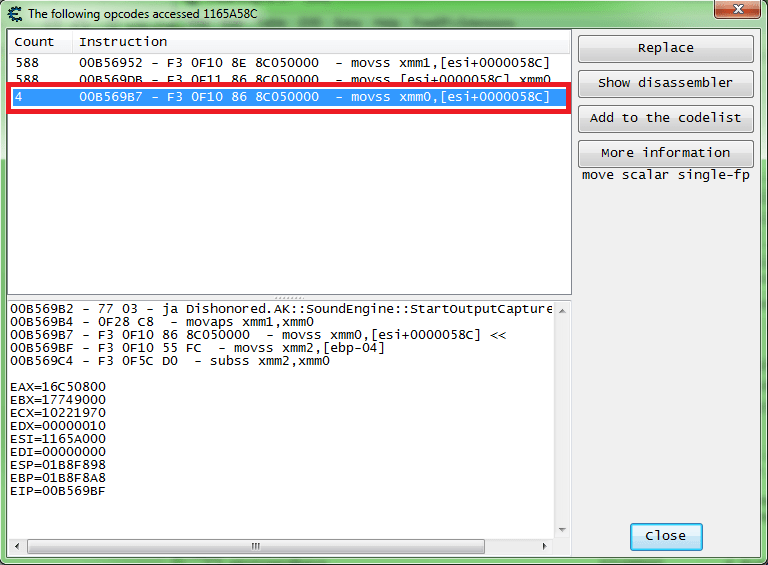This screenshot has width=768, height=565.
Task: Click the EIP=00B569BF register line
Action: coord(58,491)
